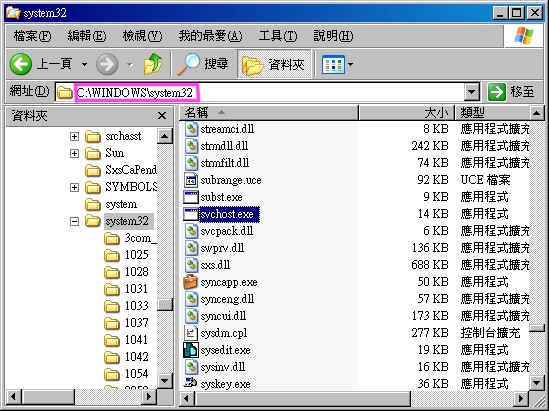Collapse the system32 tree node
Screen dimensions: 549x411
[74, 221]
